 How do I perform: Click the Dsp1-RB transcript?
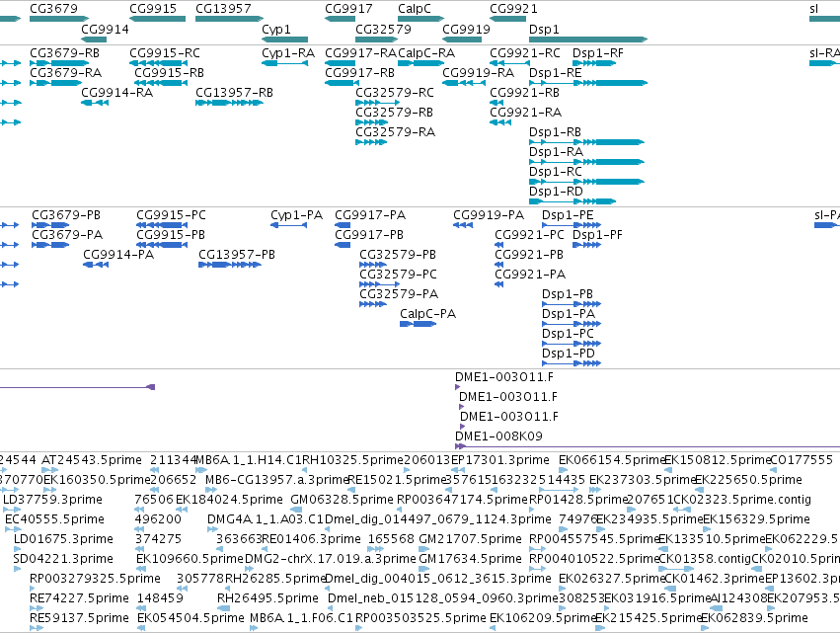point(586,142)
